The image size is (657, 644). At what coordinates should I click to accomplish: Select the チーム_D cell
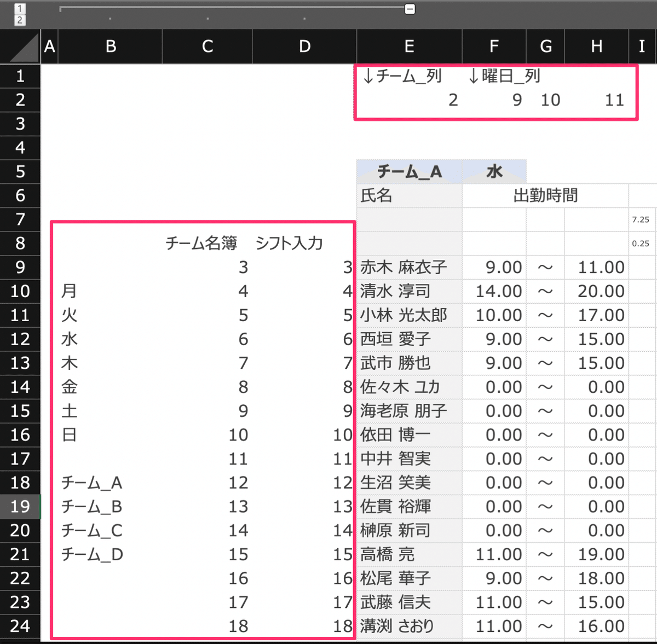[110, 555]
